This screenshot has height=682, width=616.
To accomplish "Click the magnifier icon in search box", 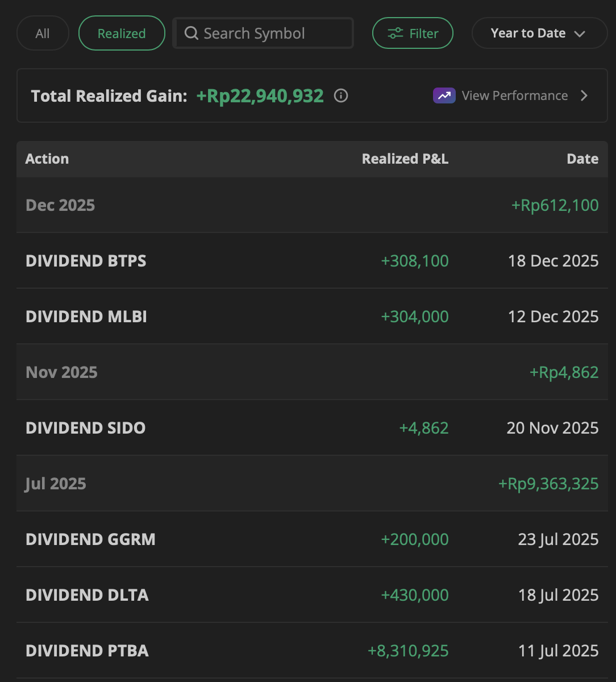I will click(x=192, y=34).
